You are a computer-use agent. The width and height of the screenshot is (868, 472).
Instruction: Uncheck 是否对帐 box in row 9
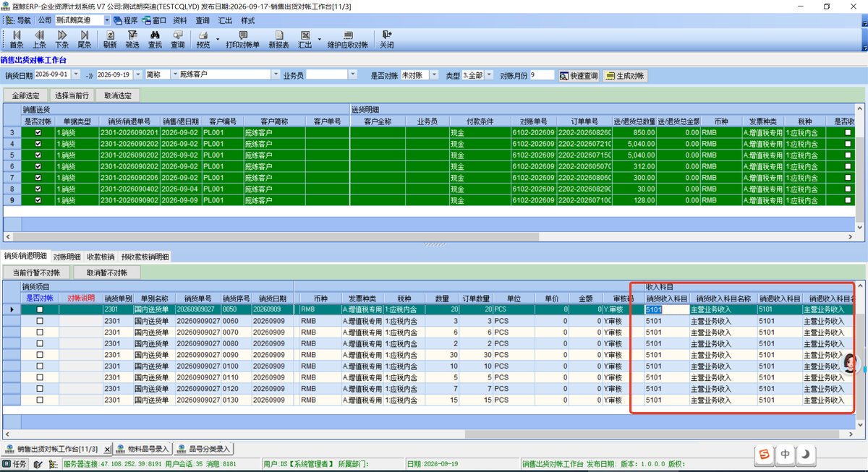point(38,200)
